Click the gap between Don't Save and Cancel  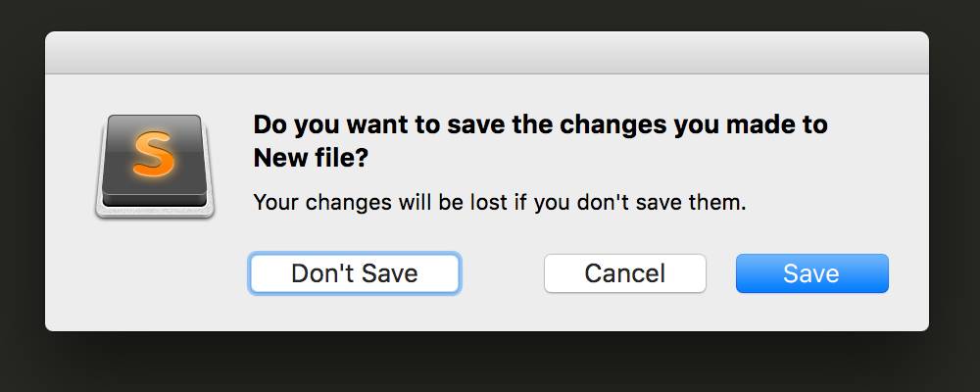click(502, 273)
